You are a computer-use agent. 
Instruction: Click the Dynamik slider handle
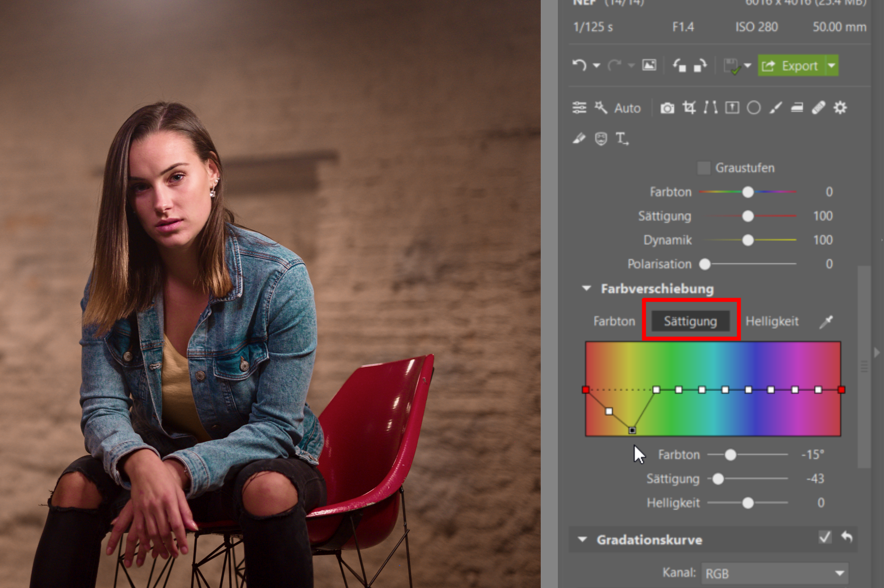point(748,240)
